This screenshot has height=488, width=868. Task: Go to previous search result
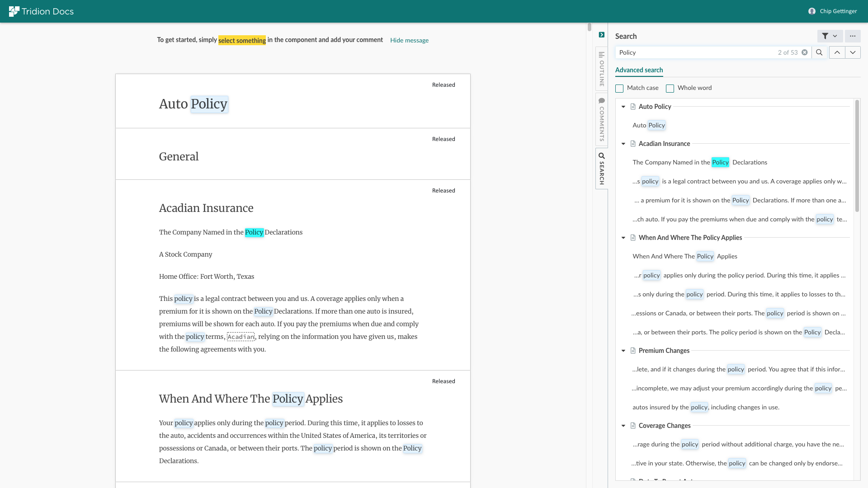click(837, 52)
